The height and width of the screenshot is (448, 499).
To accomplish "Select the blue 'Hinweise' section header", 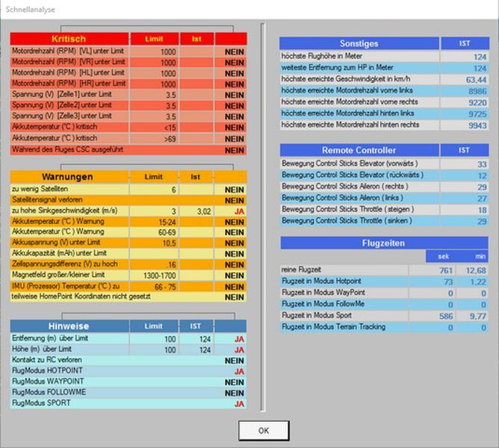I will coord(69,326).
